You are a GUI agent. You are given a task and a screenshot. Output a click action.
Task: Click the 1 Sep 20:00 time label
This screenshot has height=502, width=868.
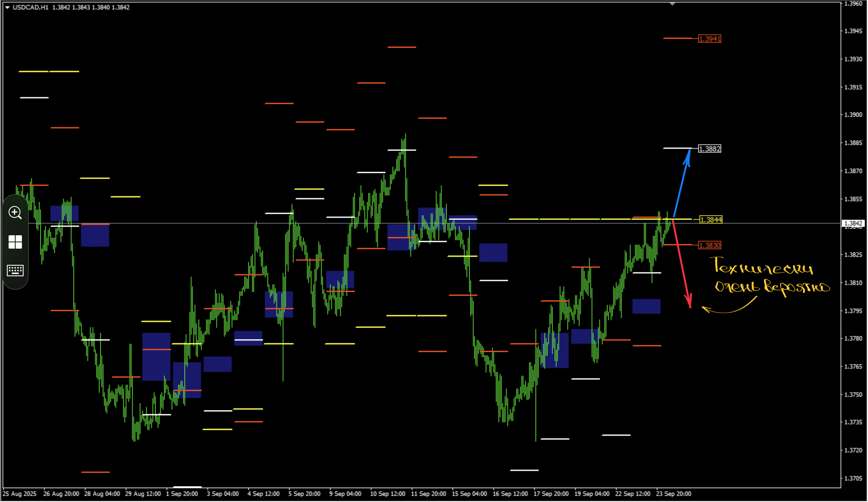pos(182,494)
